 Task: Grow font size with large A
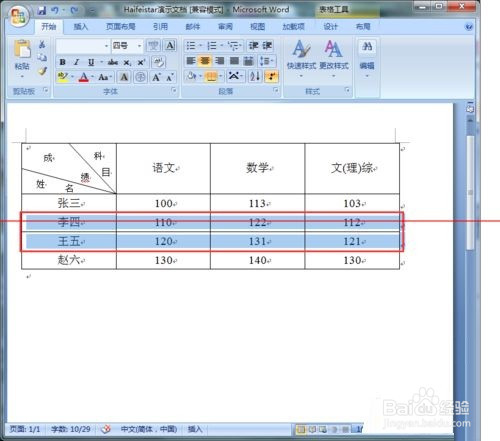point(156,77)
